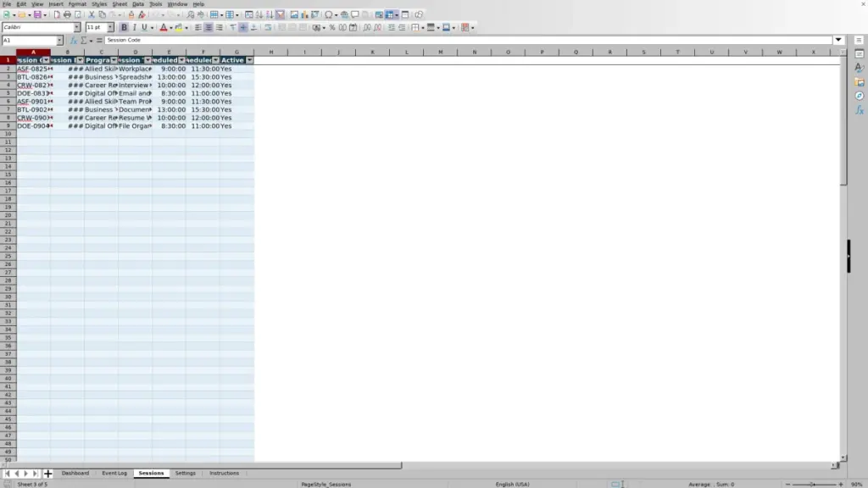Toggle Center Vertically alignment
Image resolution: width=868 pixels, height=488 pixels.
[x=243, y=27]
